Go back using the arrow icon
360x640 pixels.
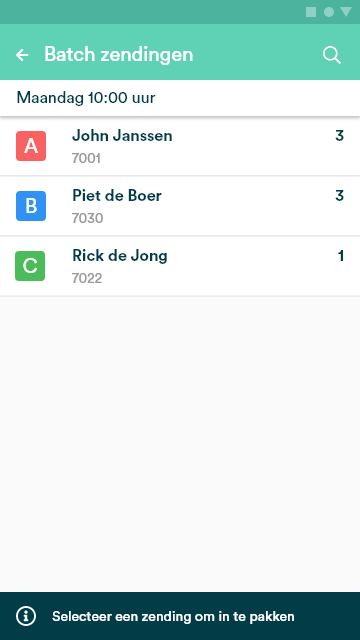point(22,55)
